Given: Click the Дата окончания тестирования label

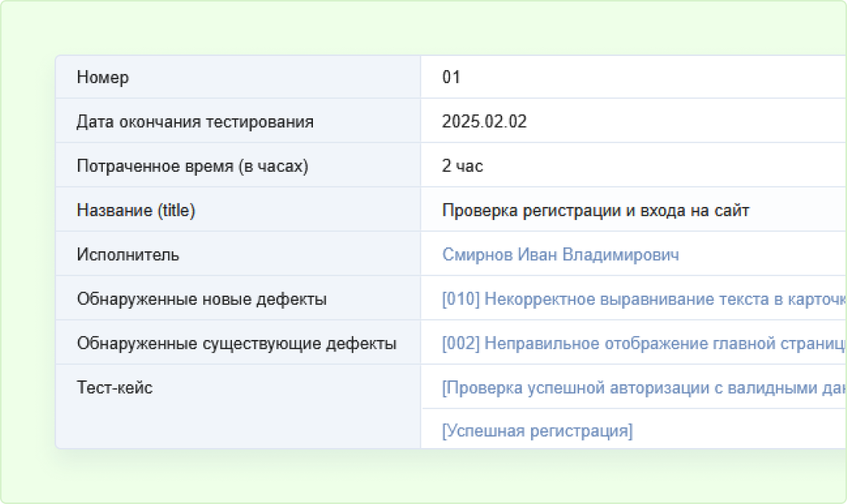Looking at the screenshot, I should pyautogui.click(x=195, y=121).
